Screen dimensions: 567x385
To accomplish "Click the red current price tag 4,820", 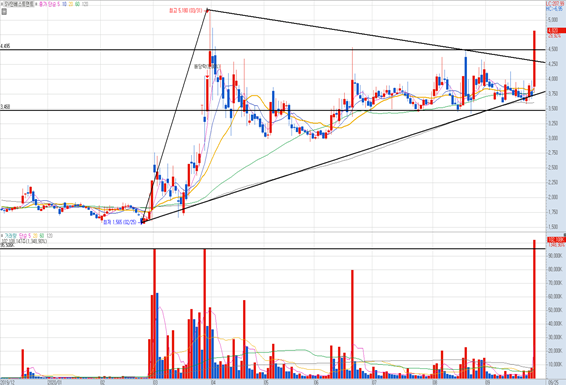I will pyautogui.click(x=556, y=31).
